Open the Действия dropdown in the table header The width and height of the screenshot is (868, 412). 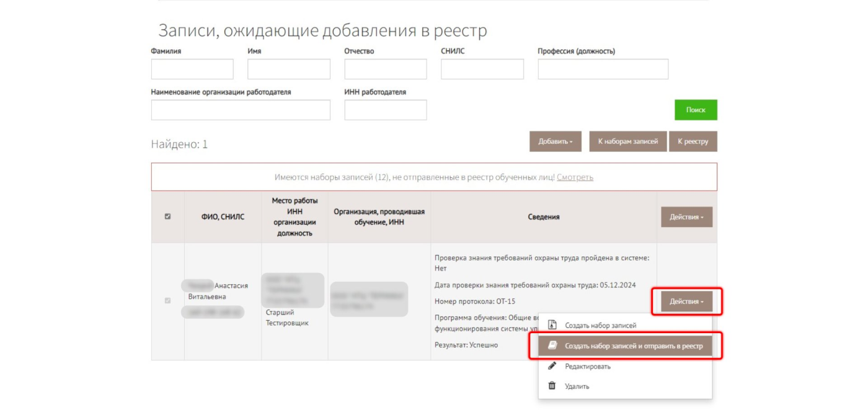coord(686,217)
